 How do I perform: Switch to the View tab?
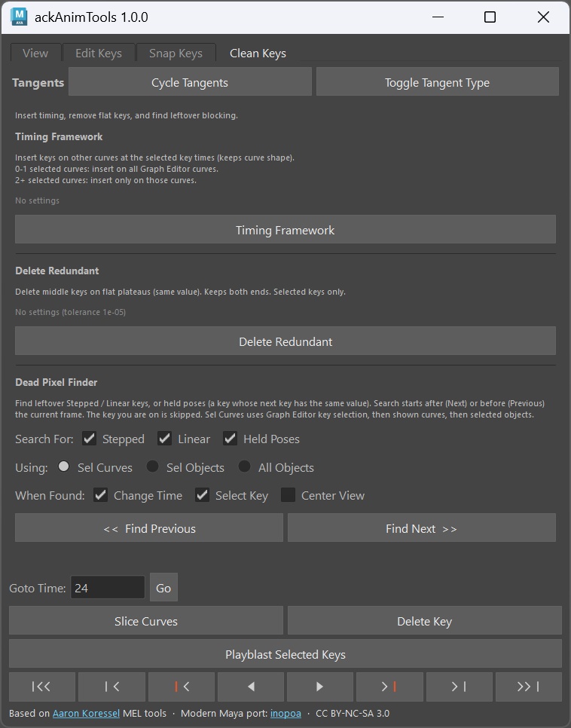click(35, 53)
